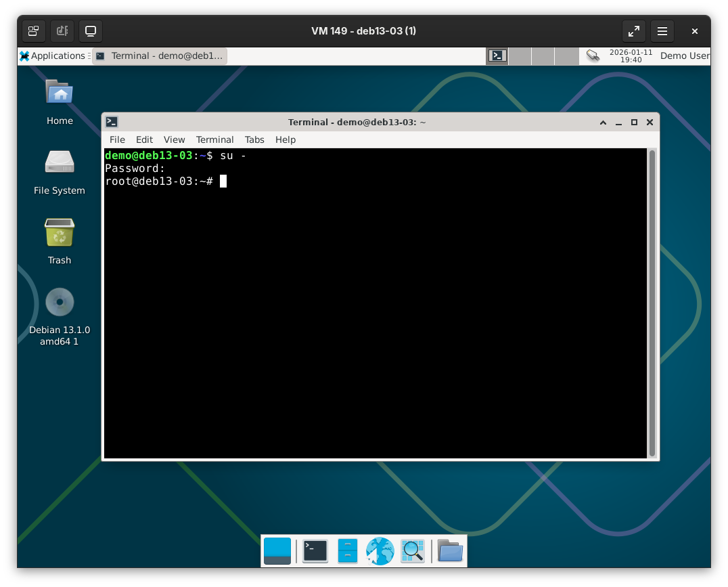This screenshot has height=587, width=728.
Task: Open the Tabs menu
Action: pyautogui.click(x=254, y=139)
